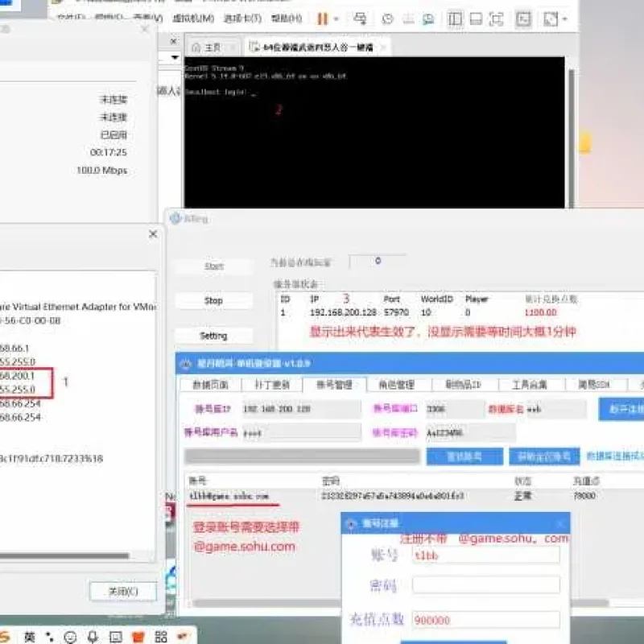Click the gray progress bar in account manager
The height and width of the screenshot is (644, 644).
[302, 456]
